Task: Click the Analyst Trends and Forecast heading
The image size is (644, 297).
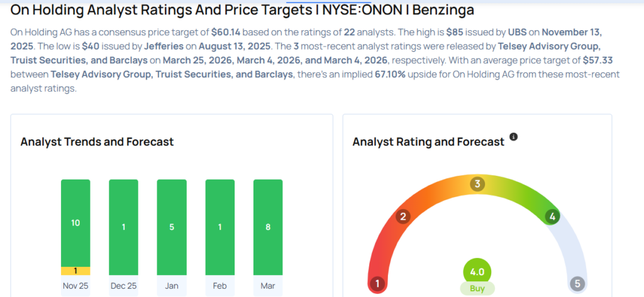Action: pyautogui.click(x=97, y=142)
